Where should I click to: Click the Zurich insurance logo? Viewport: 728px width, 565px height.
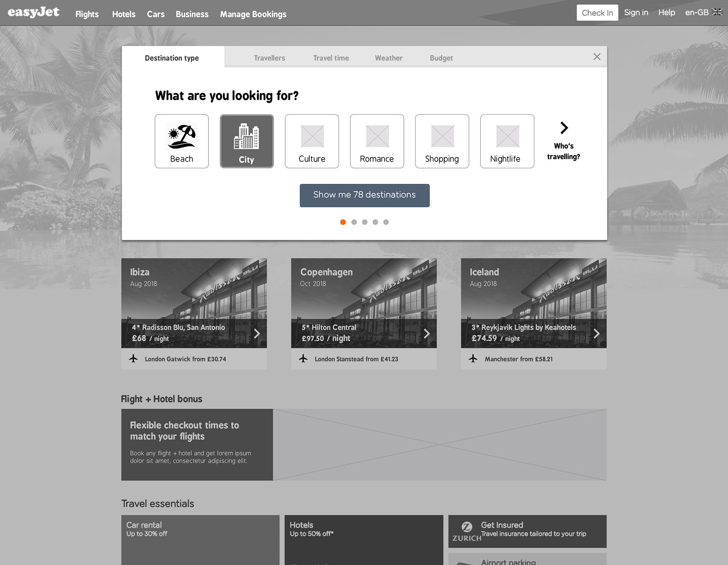(467, 531)
